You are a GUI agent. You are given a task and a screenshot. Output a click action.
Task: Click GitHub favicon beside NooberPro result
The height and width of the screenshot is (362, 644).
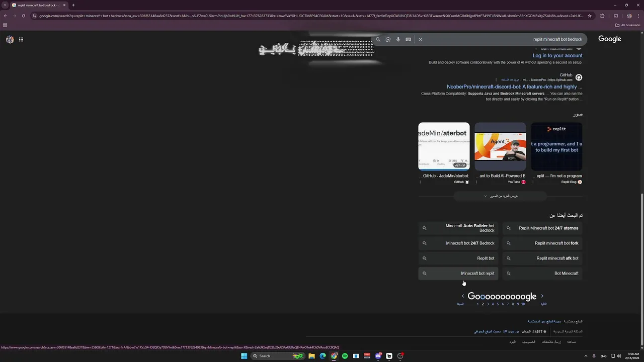tap(579, 77)
